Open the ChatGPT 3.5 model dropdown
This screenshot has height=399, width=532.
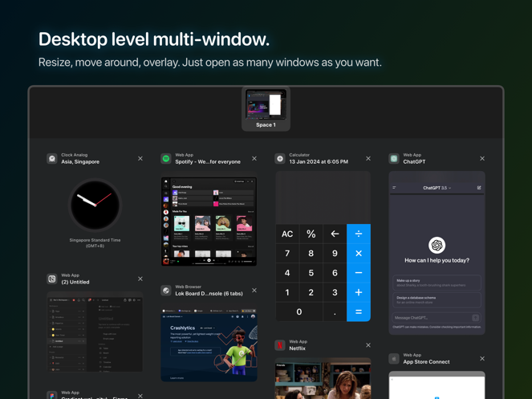[x=437, y=188]
